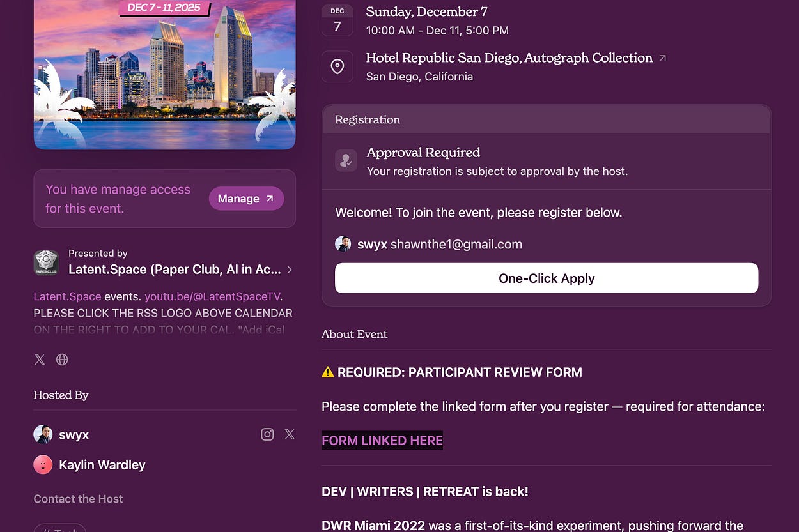The image size is (799, 532).
Task: Click the external arrow beside venue name
Action: point(662,58)
